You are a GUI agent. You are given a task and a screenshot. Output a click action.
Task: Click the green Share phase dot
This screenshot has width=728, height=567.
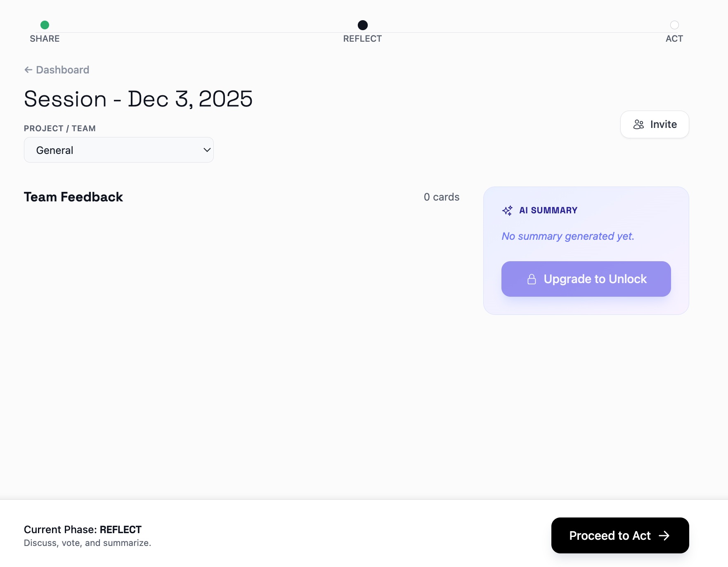[45, 25]
